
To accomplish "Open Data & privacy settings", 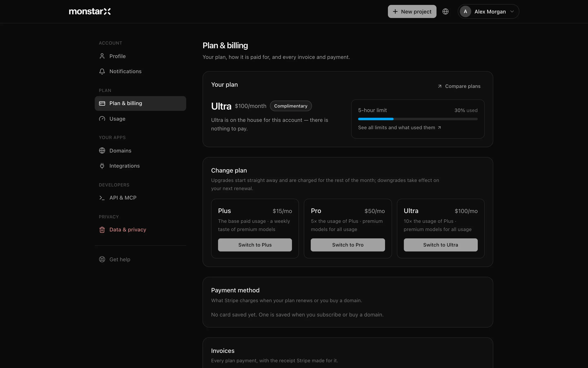I will click(140, 230).
